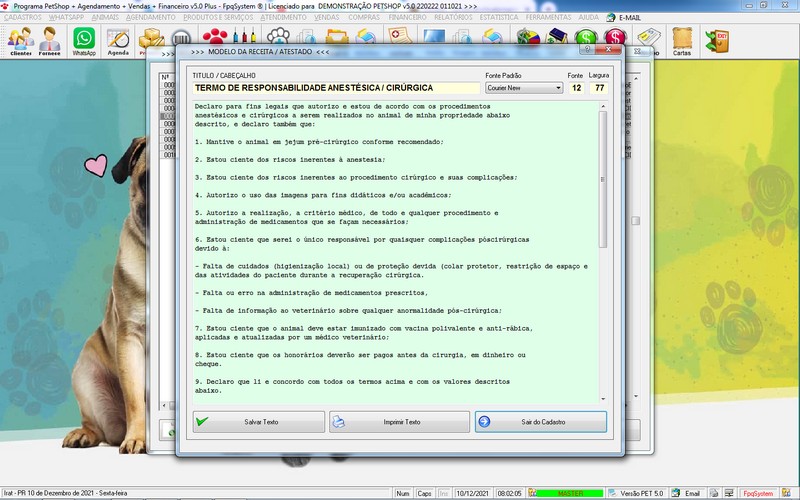Viewport: 800px width, 500px height.
Task: Open the Fornece suppliers icon
Action: click(49, 41)
